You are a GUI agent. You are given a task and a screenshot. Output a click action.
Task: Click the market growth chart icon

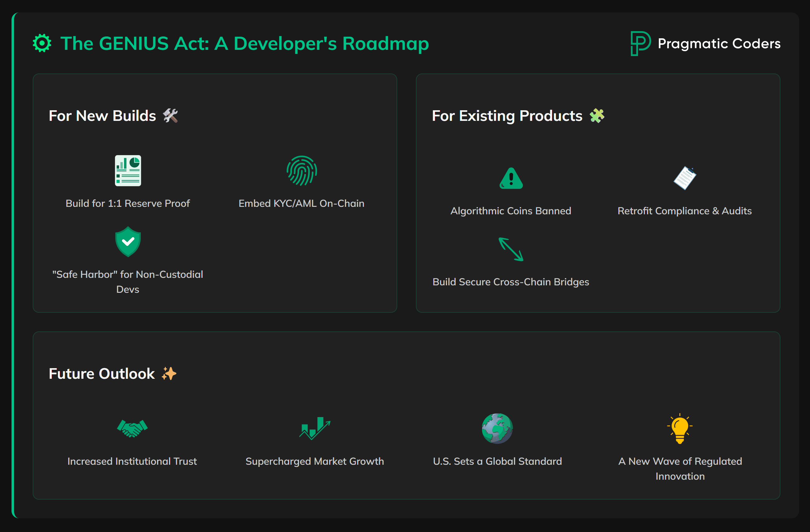[314, 428]
